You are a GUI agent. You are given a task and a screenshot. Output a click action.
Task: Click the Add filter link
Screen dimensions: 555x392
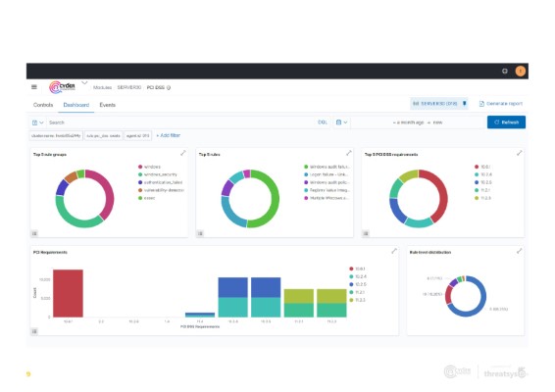coord(168,135)
